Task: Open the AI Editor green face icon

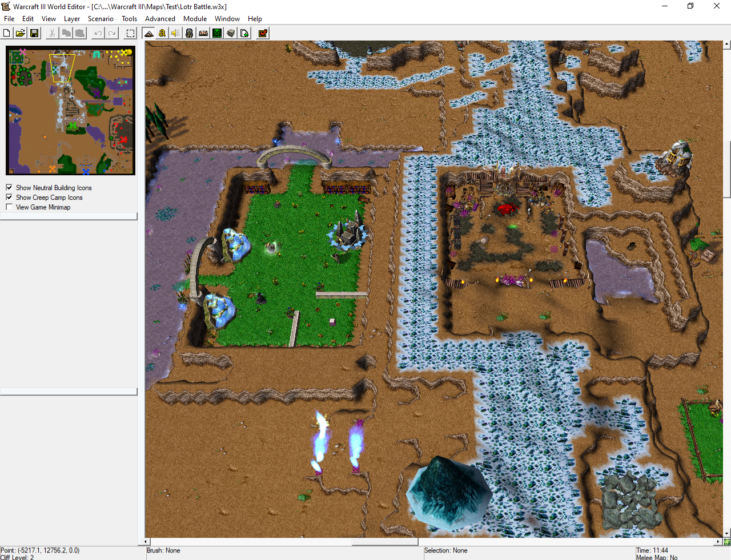Action: (217, 33)
